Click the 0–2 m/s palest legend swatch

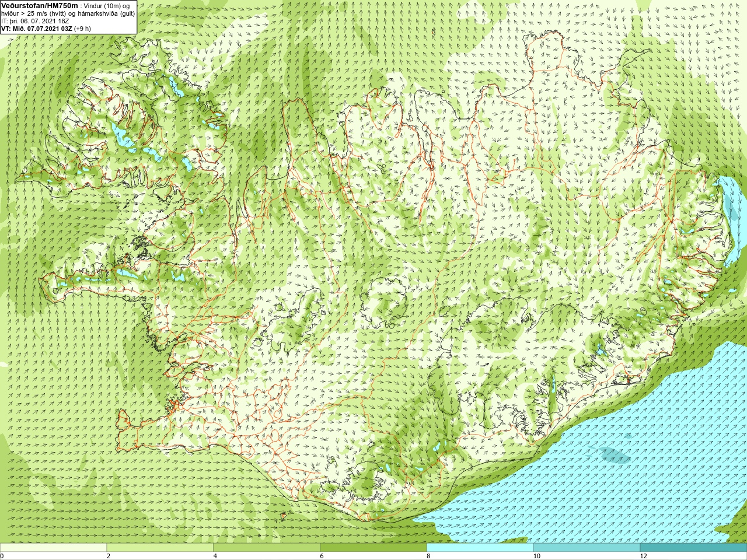point(53,547)
